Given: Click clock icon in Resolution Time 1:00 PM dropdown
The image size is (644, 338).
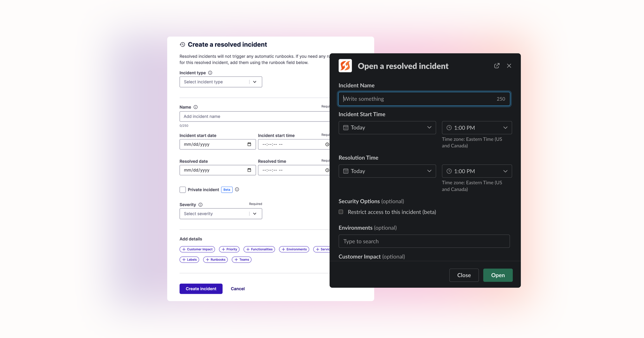Looking at the screenshot, I should click(449, 171).
